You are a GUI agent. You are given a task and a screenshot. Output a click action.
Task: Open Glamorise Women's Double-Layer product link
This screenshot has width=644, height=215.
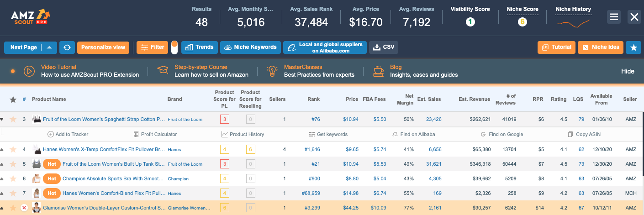[x=104, y=208]
